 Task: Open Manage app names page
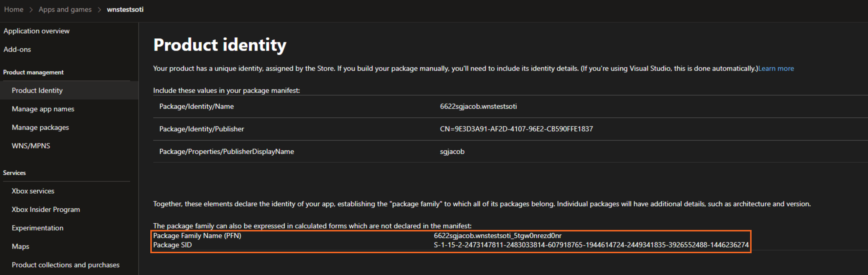click(x=43, y=109)
